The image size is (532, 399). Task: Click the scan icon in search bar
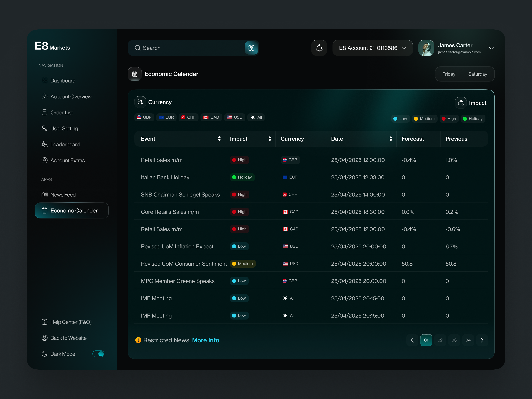tap(251, 48)
